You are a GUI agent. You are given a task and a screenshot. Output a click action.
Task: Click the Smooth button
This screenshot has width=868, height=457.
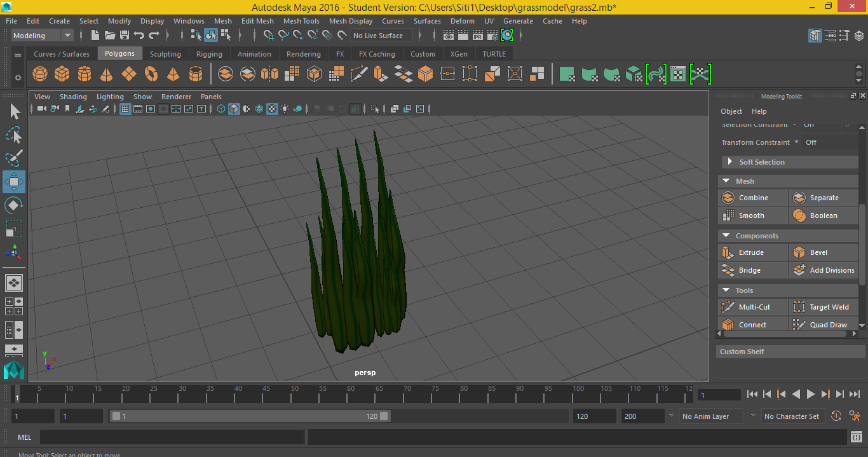point(753,216)
